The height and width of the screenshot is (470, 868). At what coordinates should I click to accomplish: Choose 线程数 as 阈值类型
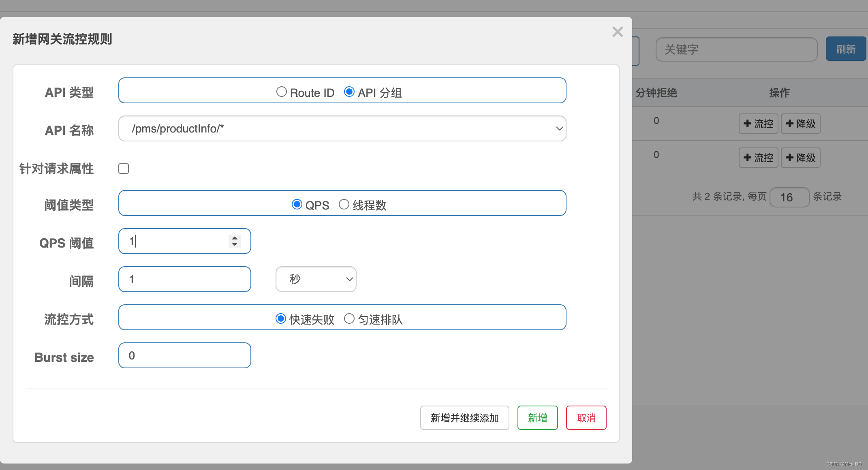pyautogui.click(x=344, y=204)
